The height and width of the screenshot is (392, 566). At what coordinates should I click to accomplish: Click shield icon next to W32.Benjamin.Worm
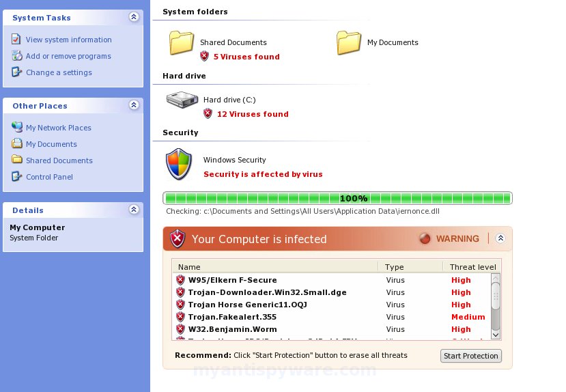pyautogui.click(x=180, y=329)
